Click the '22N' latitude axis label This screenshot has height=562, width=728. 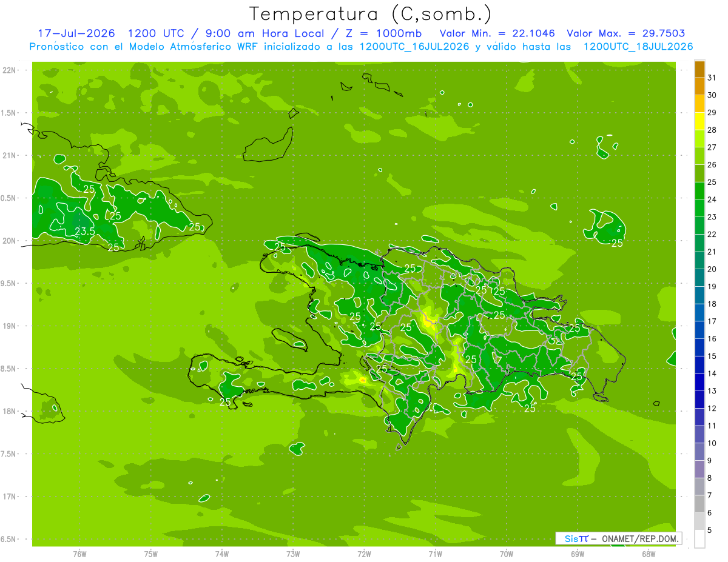point(8,70)
